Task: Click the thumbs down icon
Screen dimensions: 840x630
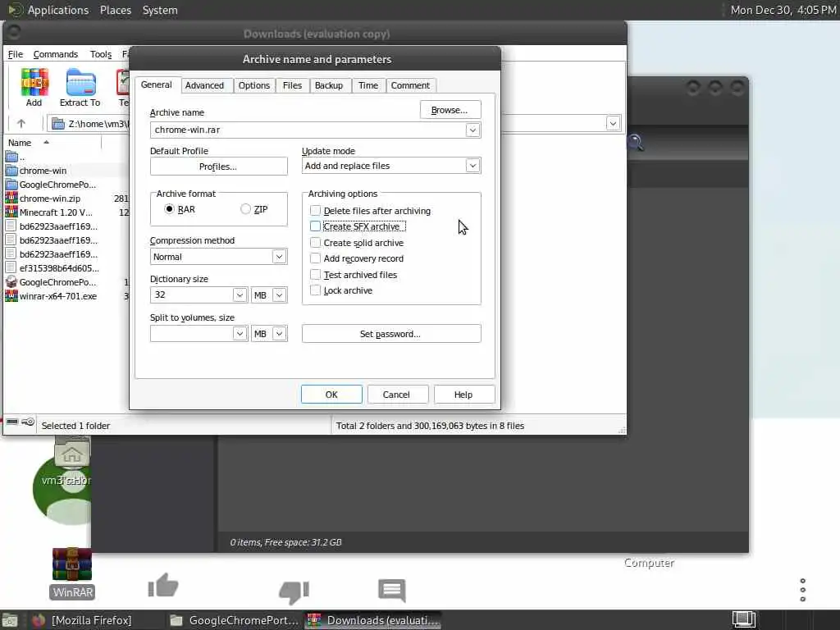Action: click(294, 592)
